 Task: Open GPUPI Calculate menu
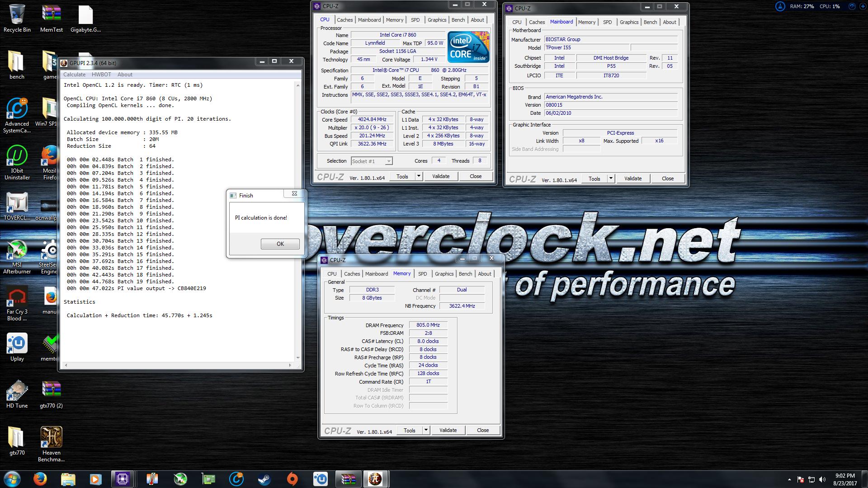74,75
